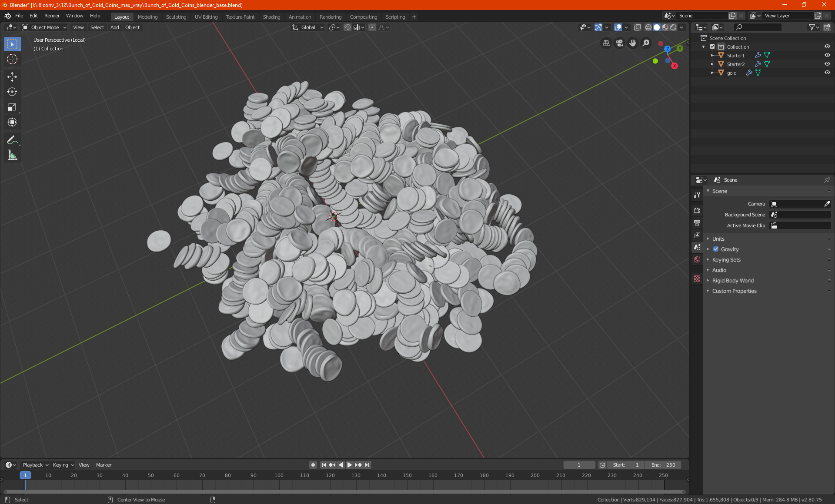Click the gold object's mesh data icon
This screenshot has width=835, height=504.
point(758,73)
